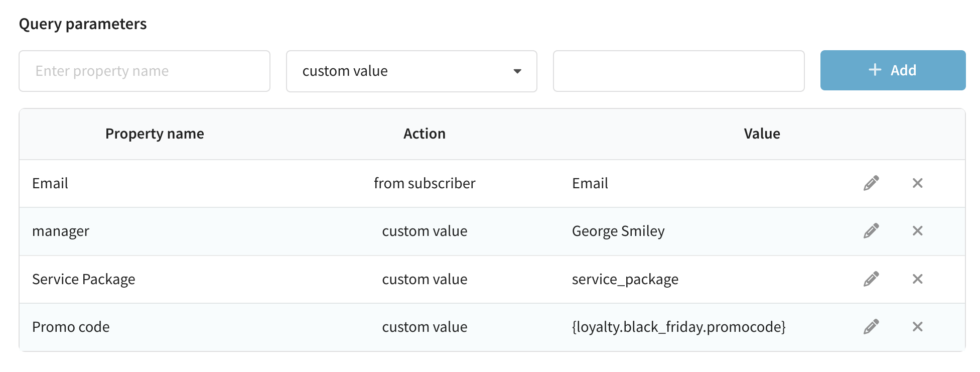The image size is (980, 372).
Task: Click the Add button
Action: point(893,70)
